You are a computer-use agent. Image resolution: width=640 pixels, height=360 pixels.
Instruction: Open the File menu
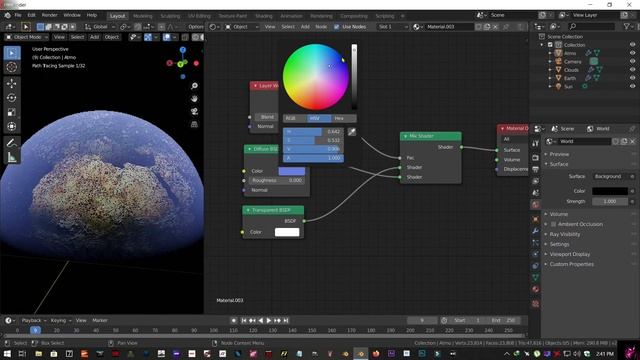pyautogui.click(x=18, y=15)
